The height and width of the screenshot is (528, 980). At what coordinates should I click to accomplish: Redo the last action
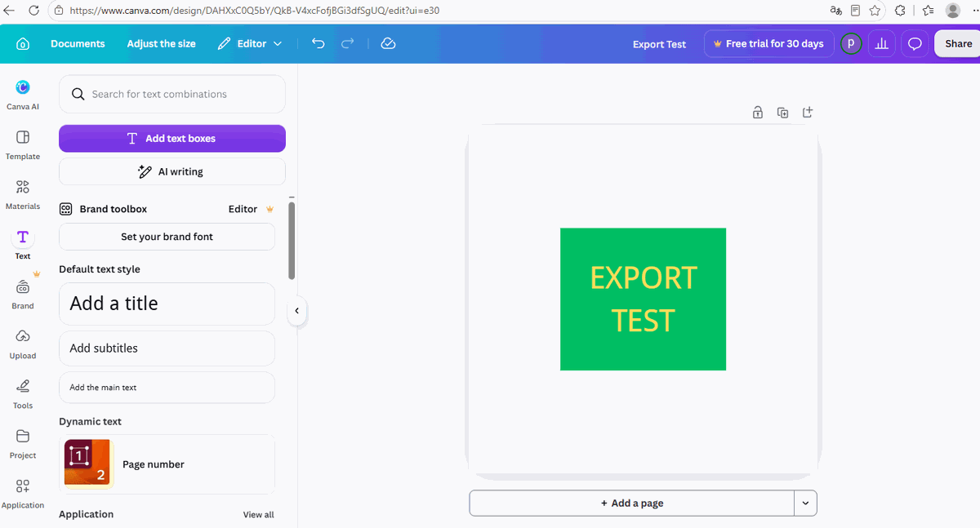pos(348,44)
